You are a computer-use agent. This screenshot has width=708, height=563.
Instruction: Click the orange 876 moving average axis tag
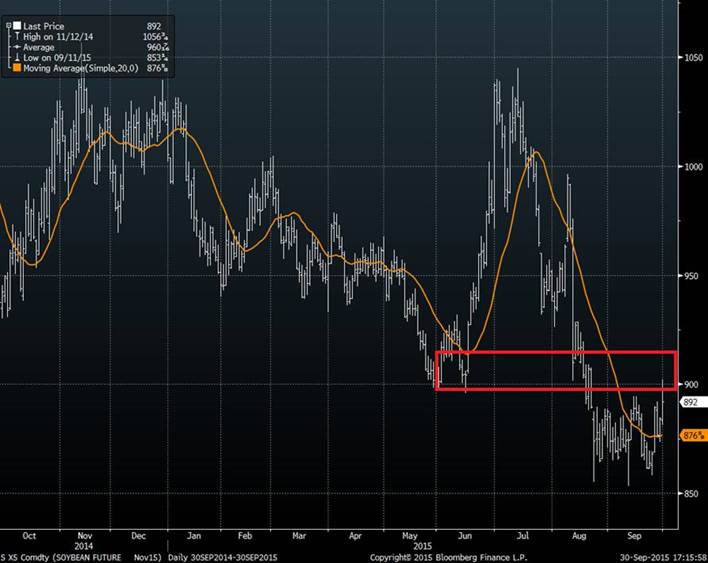[x=692, y=436]
